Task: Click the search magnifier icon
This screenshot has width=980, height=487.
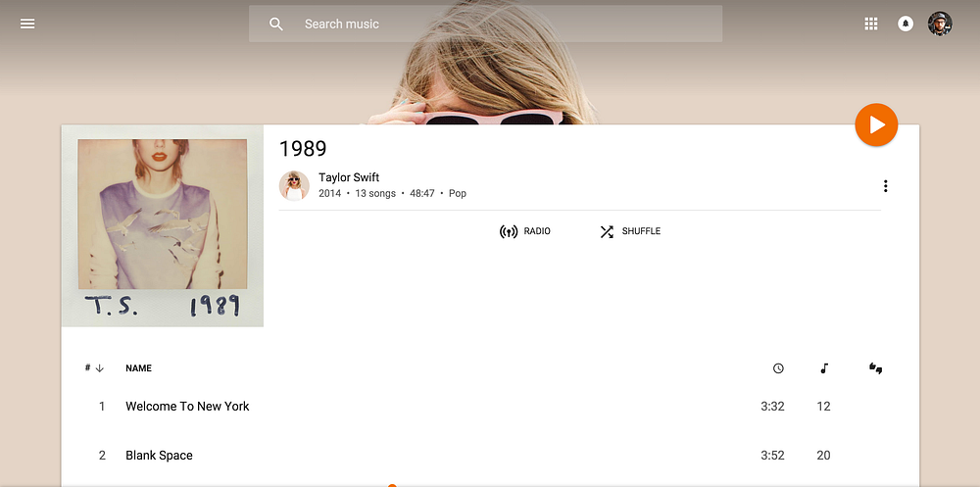Action: tap(276, 24)
